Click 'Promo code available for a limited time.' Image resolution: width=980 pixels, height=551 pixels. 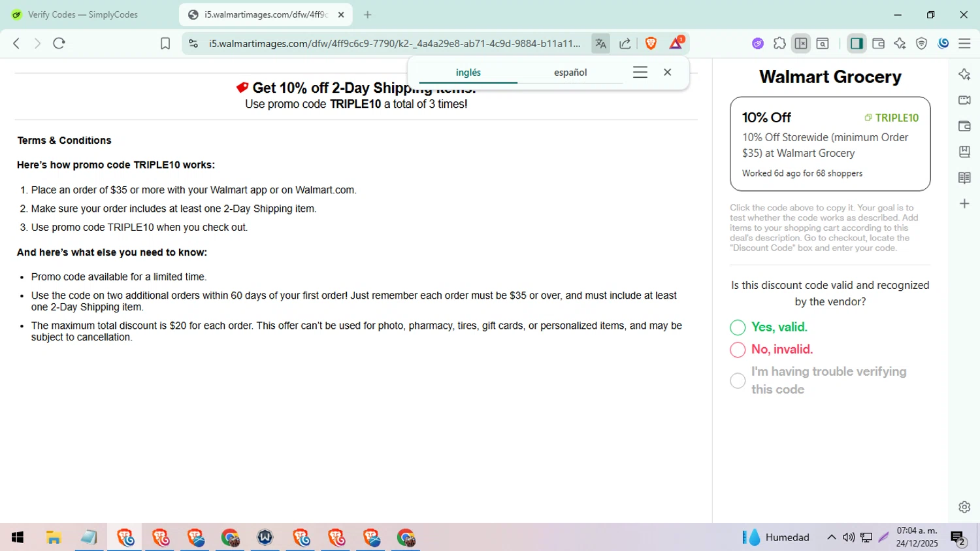[119, 277]
